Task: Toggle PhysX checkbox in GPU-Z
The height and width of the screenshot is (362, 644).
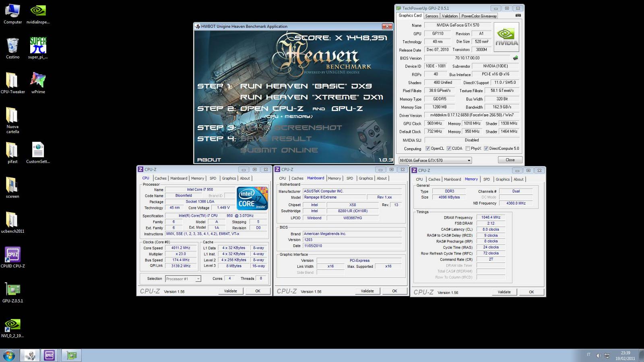Action: [x=468, y=149]
